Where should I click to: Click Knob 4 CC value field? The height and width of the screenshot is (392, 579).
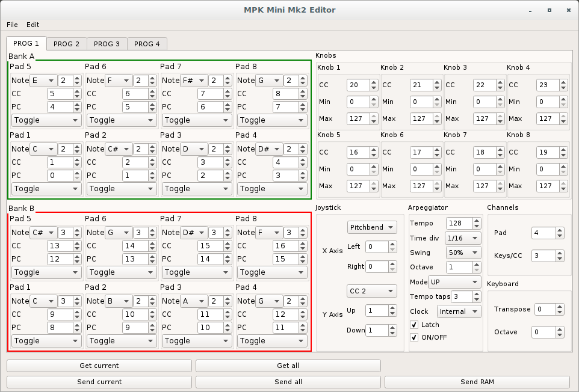pyautogui.click(x=548, y=85)
